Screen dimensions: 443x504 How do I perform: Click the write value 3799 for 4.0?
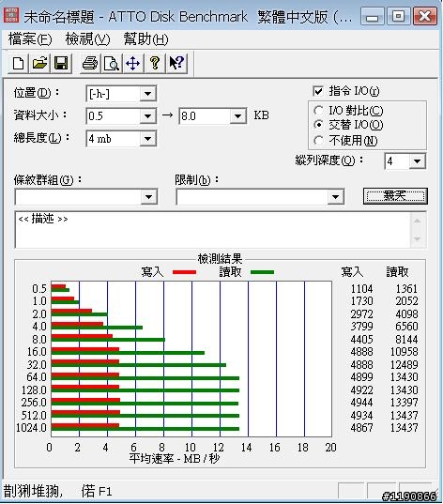(361, 327)
